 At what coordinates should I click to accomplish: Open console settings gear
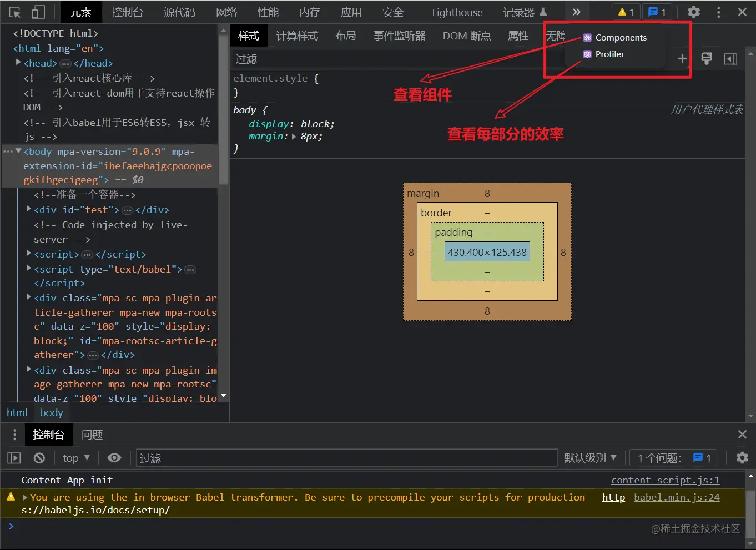[742, 458]
